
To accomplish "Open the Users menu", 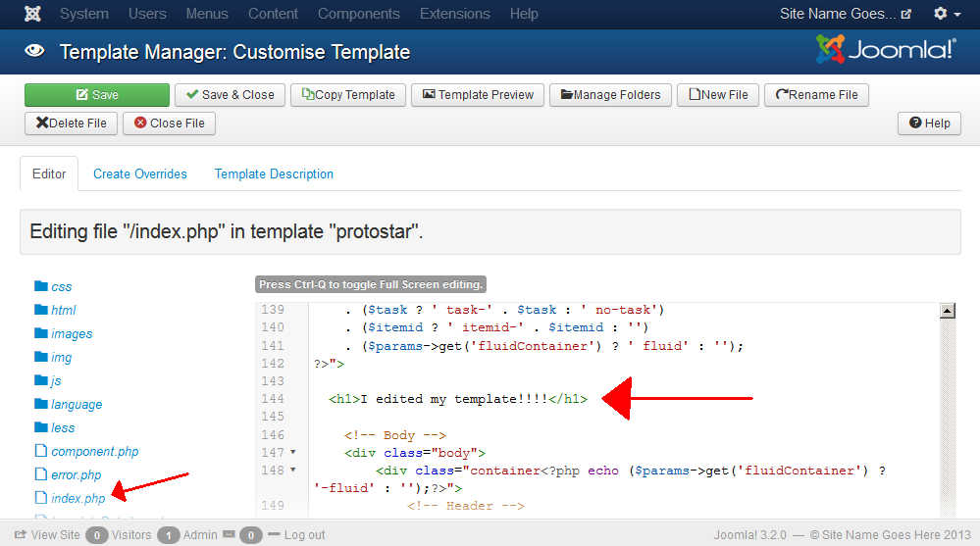I will coord(147,14).
